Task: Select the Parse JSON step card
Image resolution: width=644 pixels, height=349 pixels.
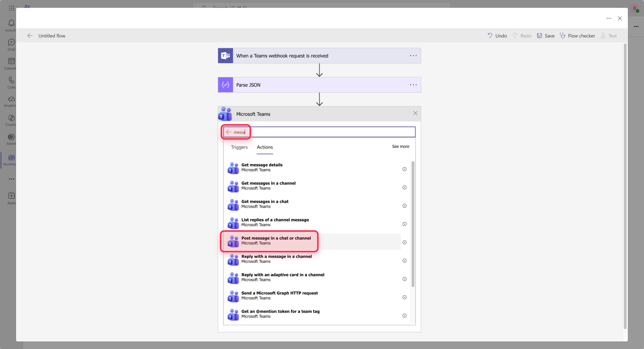Action: point(319,85)
